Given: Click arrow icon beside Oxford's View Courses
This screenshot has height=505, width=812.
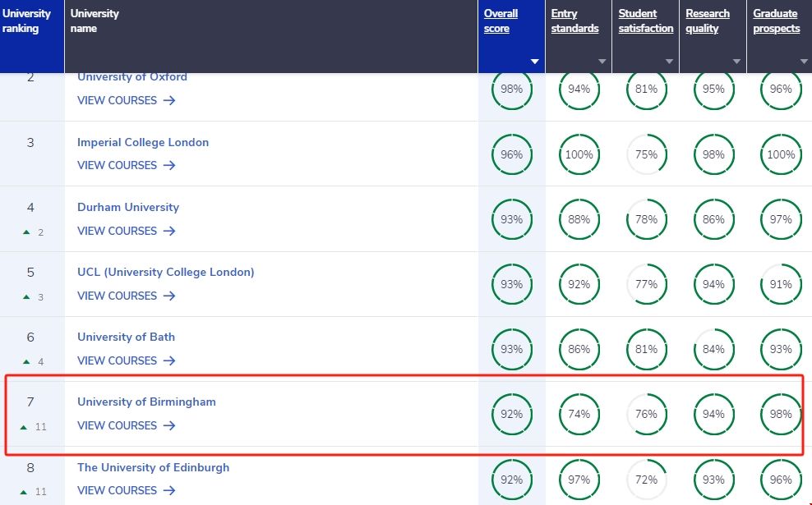Looking at the screenshot, I should tap(169, 100).
